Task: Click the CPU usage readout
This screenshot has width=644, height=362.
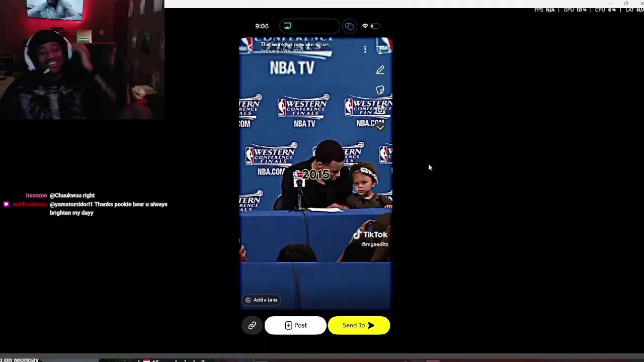Action: [605, 10]
